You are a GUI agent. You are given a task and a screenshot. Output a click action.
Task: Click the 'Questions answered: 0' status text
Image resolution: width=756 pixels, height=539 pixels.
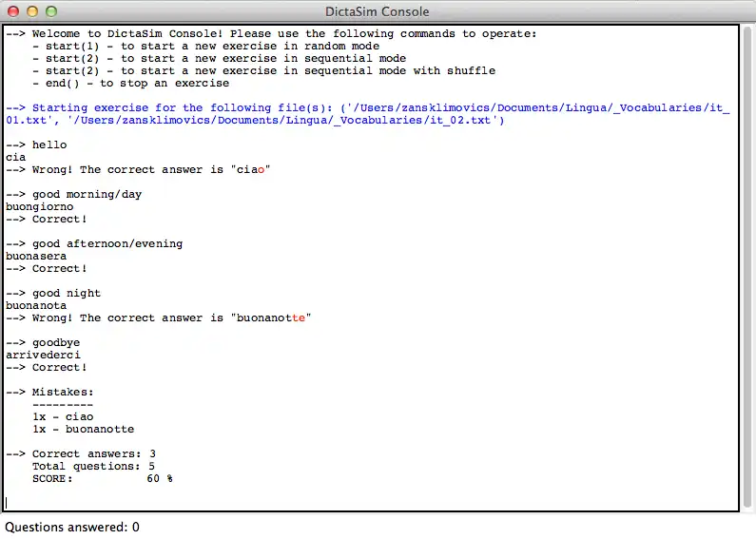[x=72, y=527]
